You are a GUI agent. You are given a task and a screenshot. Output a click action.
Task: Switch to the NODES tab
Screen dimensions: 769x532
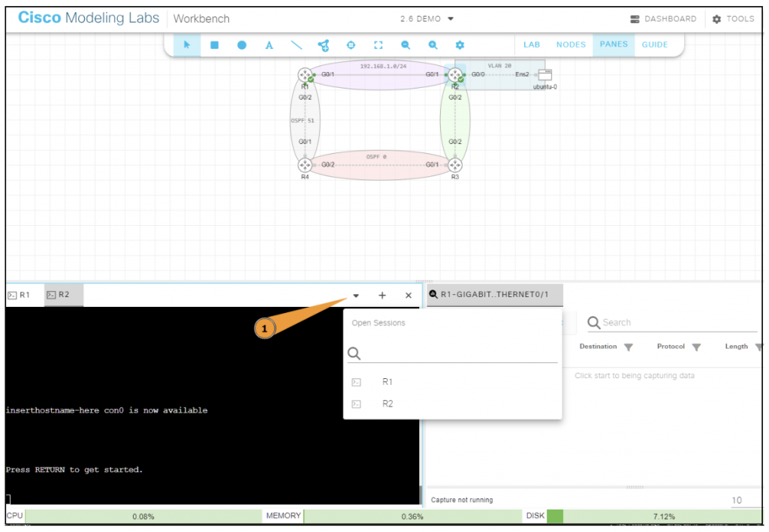[x=571, y=44]
